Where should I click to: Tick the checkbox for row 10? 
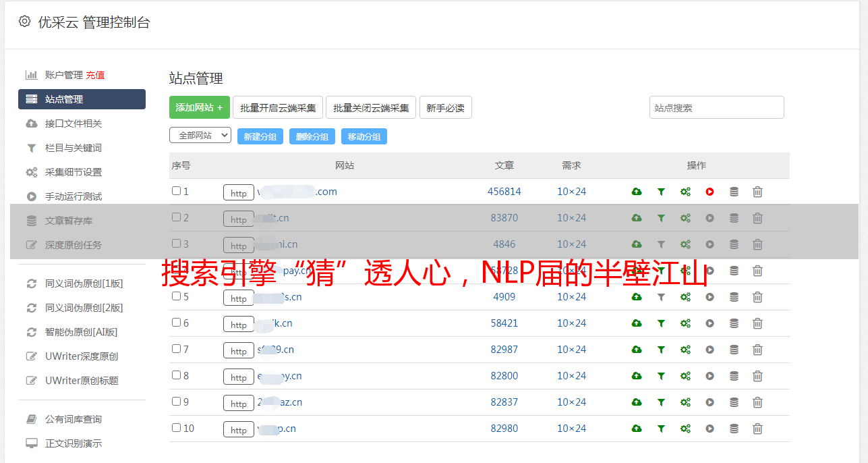coord(176,428)
